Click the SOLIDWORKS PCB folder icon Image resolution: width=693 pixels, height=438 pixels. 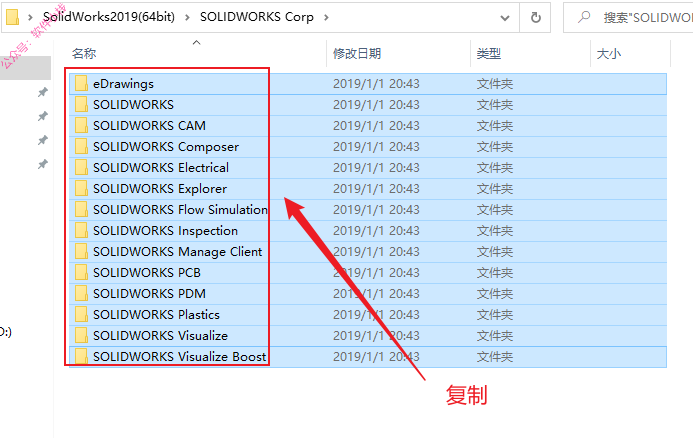pyautogui.click(x=81, y=272)
